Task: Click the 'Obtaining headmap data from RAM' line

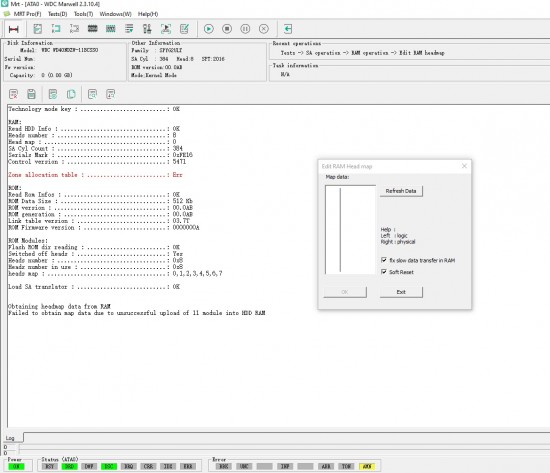Action: coord(59,306)
